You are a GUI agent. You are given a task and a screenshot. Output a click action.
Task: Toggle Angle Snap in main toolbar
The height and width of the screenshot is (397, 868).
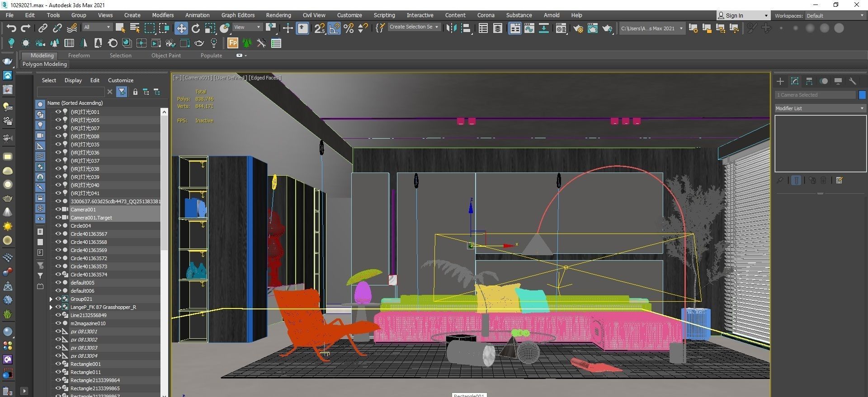click(x=334, y=28)
